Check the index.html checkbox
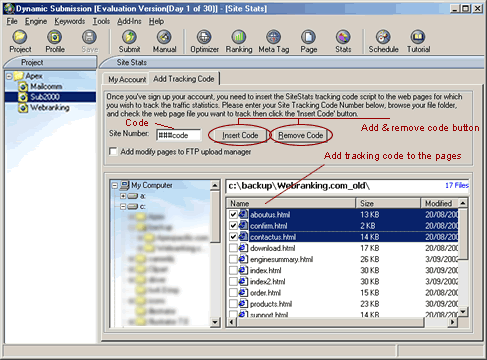Image resolution: width=487 pixels, height=360 pixels. [233, 270]
